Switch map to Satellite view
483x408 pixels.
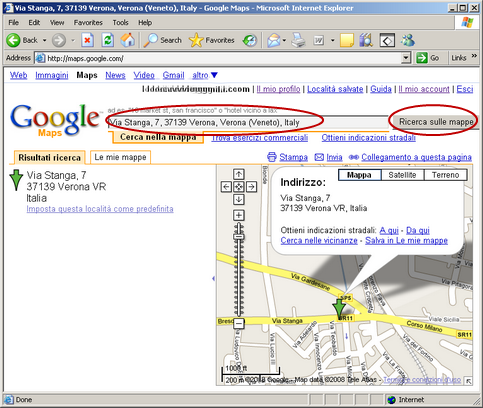(402, 175)
